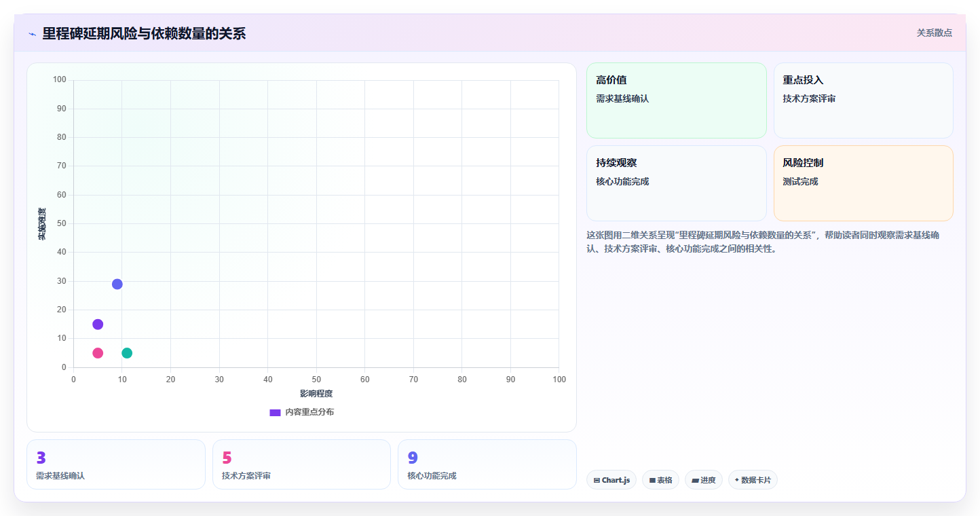Viewport: 980px width, 516px height.
Task: Open the 重点投入 quadrant card
Action: [x=863, y=100]
